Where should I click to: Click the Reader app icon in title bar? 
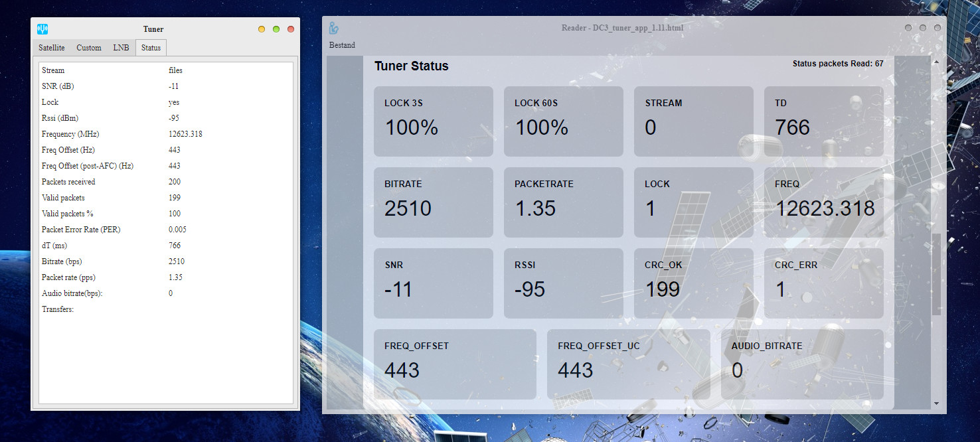point(334,28)
